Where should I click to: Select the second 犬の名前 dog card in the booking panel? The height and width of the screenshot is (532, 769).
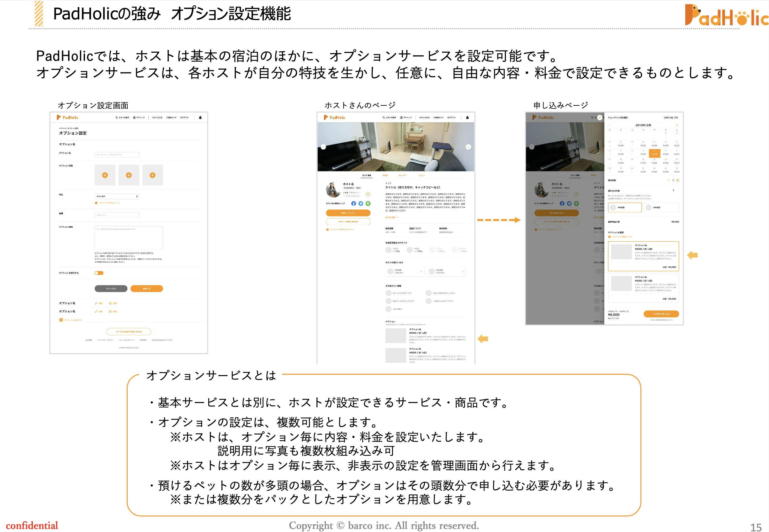point(660,207)
